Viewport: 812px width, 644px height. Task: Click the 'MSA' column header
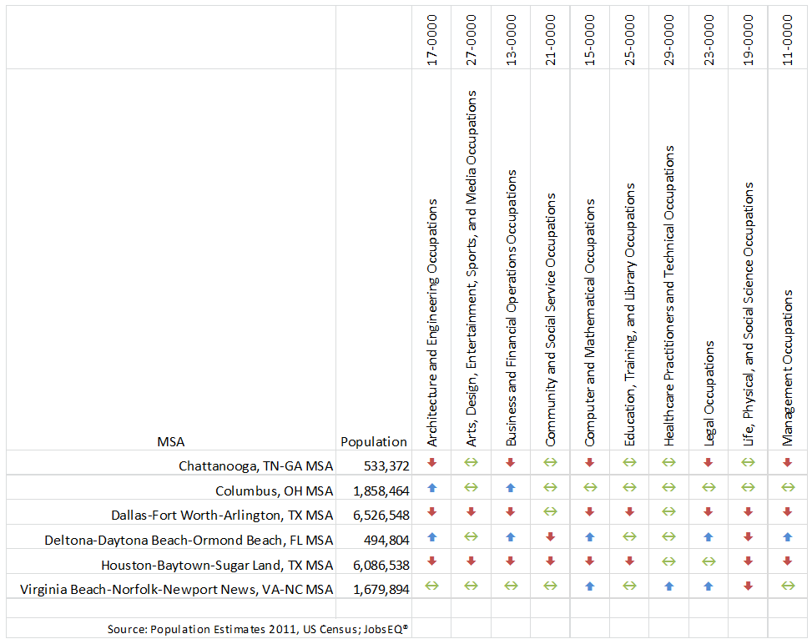[171, 441]
